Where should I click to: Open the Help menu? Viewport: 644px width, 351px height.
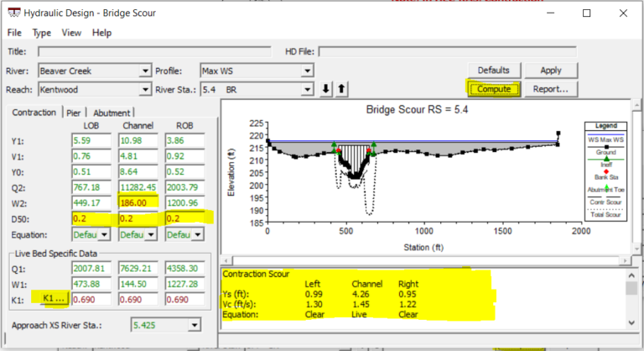101,33
